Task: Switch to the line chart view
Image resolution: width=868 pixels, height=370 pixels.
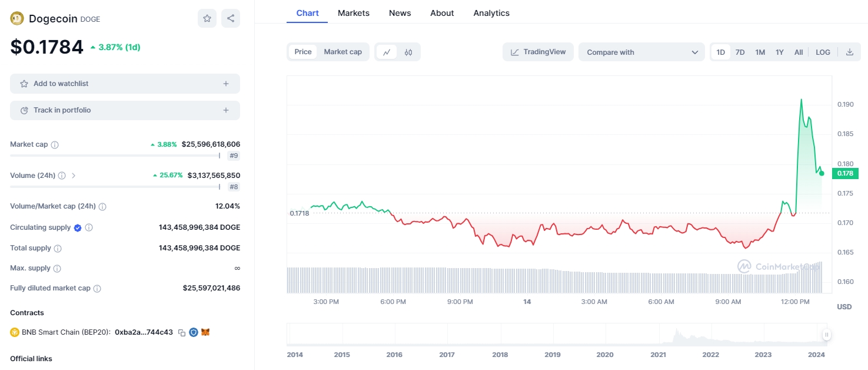Action: (x=387, y=52)
